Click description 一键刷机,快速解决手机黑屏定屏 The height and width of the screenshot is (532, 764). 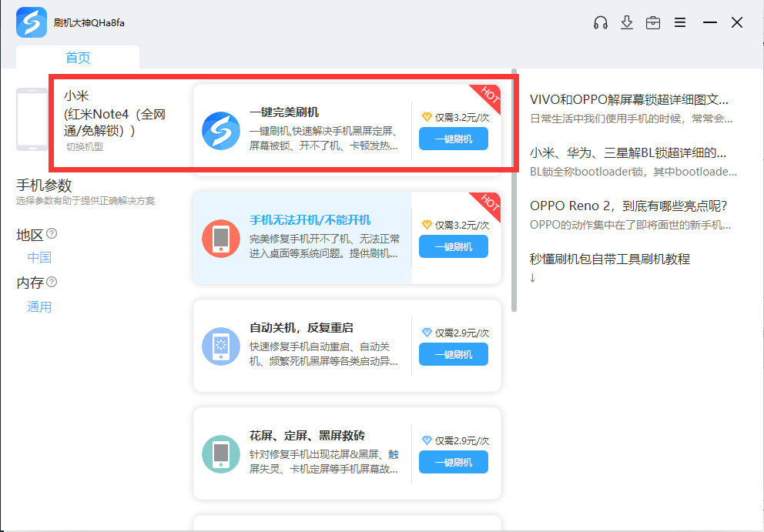(x=324, y=139)
